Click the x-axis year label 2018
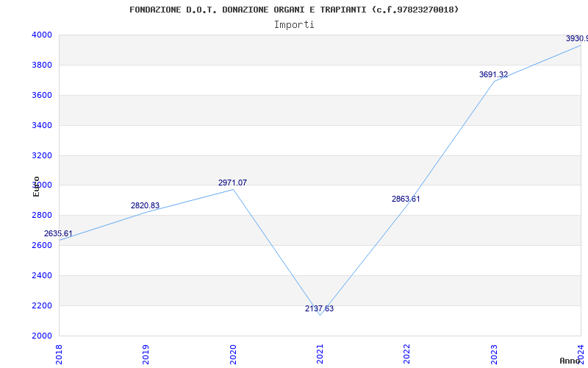 coord(59,355)
